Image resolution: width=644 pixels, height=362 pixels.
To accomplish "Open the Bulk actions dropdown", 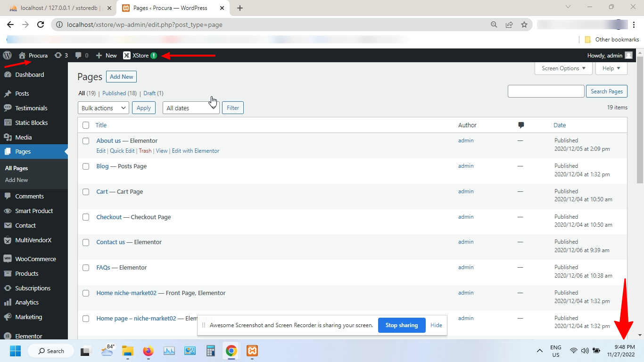I will [x=103, y=107].
